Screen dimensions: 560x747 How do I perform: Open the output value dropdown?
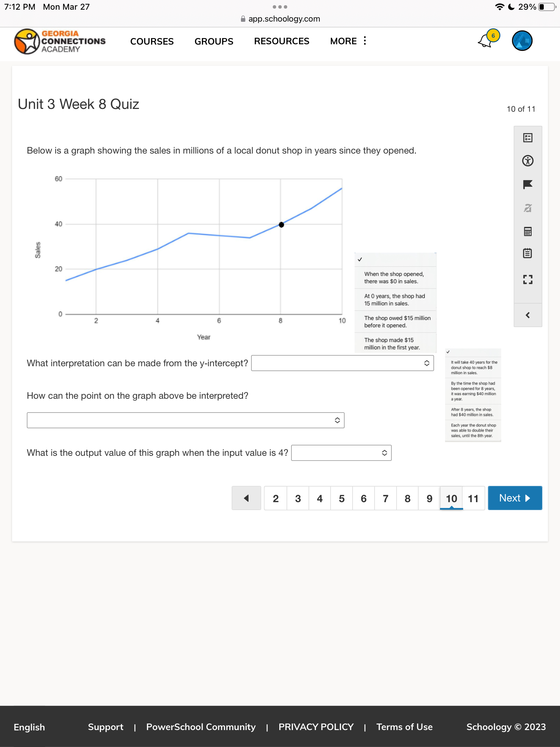pyautogui.click(x=341, y=452)
